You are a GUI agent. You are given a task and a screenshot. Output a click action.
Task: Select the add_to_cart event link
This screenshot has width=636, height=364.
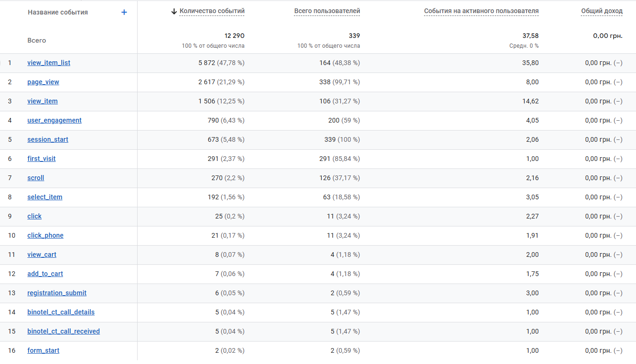click(45, 274)
